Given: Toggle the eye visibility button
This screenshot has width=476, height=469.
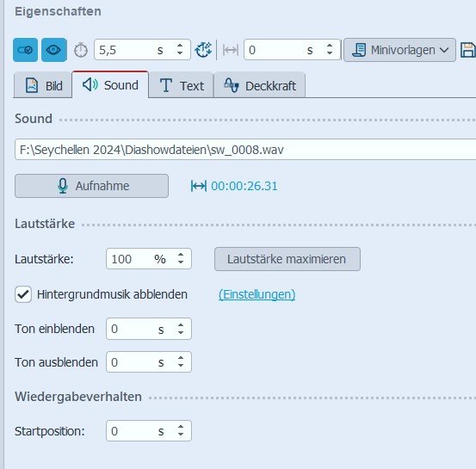Looking at the screenshot, I should 53,50.
